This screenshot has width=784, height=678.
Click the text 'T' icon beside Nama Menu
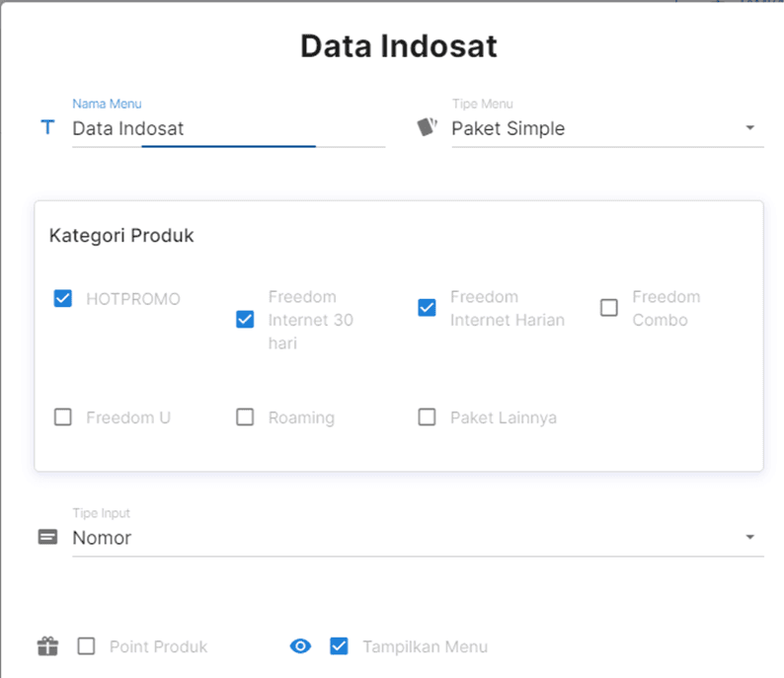[x=46, y=128]
